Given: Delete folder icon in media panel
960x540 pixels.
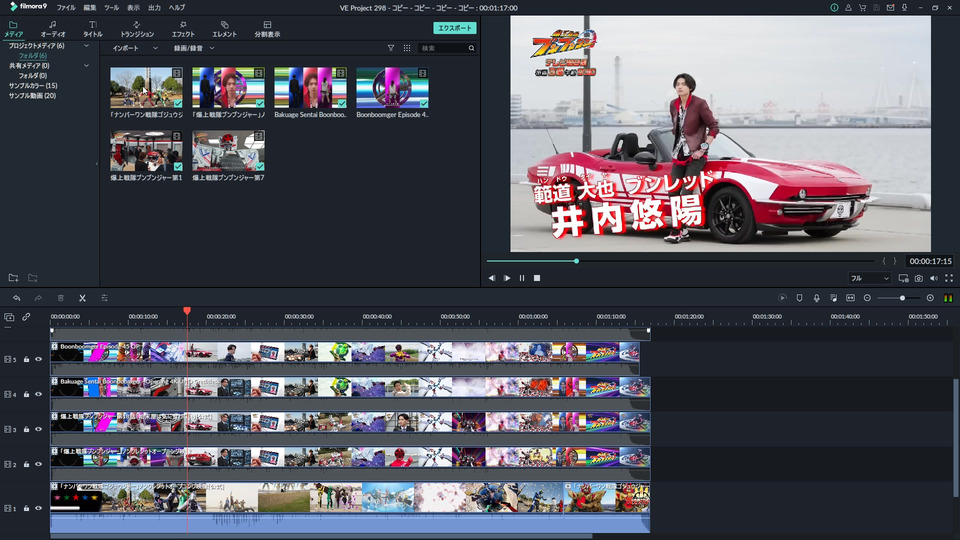Looking at the screenshot, I should (x=32, y=278).
